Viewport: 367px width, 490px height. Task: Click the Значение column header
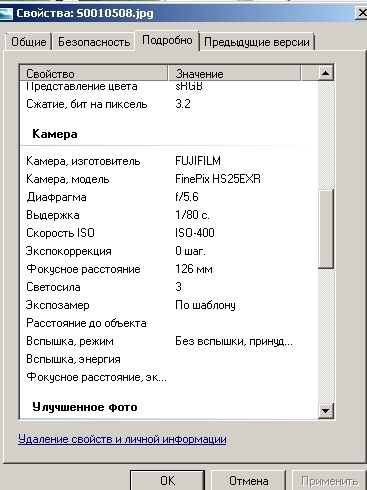[x=234, y=74]
